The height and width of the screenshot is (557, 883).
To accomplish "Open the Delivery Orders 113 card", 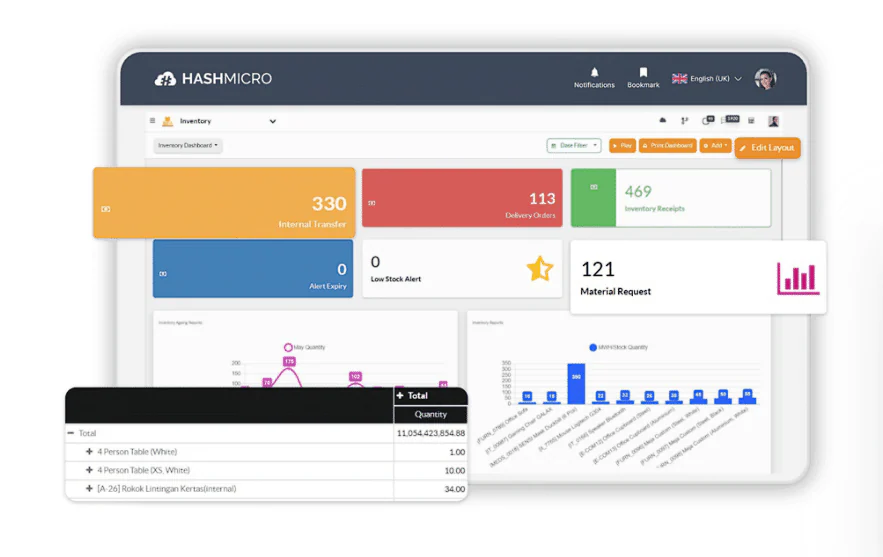I will point(462,198).
